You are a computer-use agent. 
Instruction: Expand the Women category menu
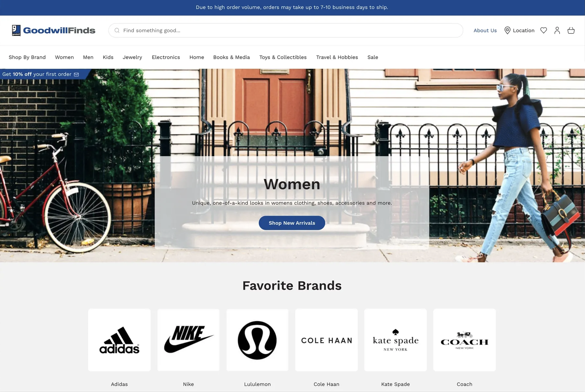pos(64,57)
